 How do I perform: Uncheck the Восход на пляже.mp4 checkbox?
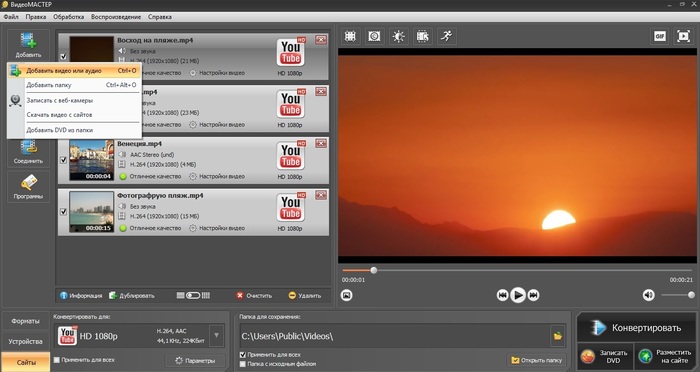pos(63,57)
